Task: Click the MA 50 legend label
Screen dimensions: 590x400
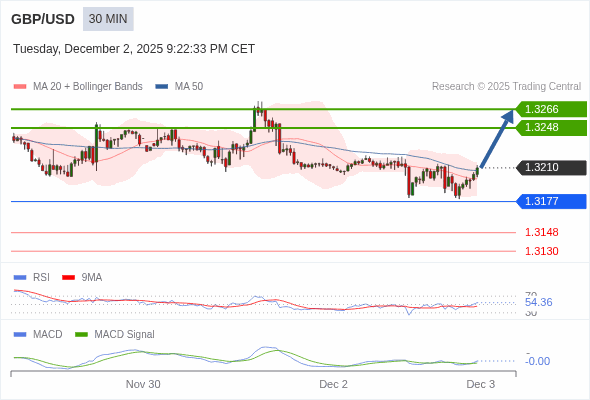Action: coord(189,87)
